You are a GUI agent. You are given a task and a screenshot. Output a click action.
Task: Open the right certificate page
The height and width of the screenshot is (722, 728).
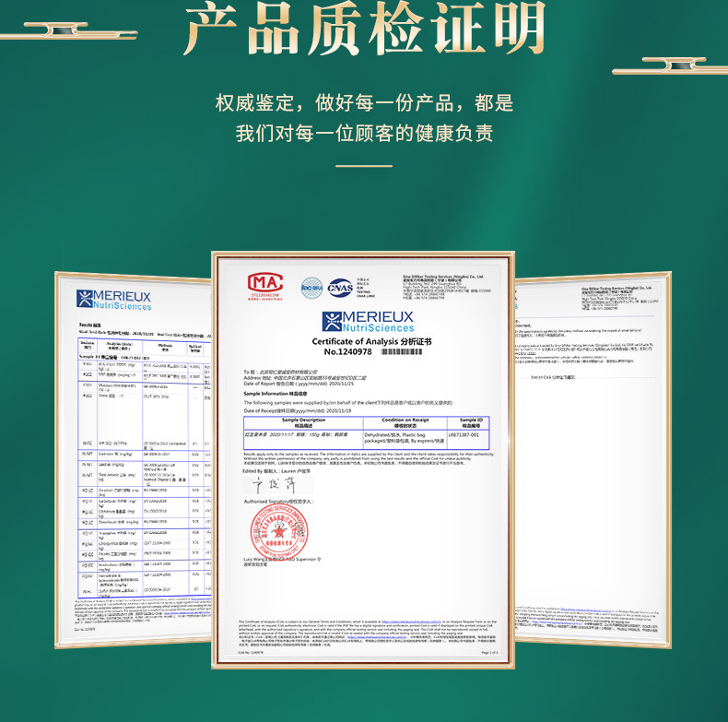click(x=593, y=460)
